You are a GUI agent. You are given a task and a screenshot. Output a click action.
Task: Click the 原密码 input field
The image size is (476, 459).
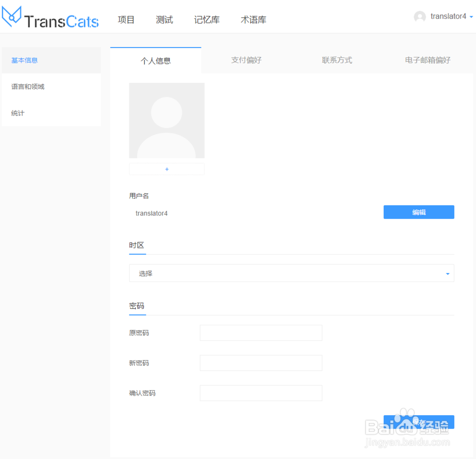[x=261, y=332]
